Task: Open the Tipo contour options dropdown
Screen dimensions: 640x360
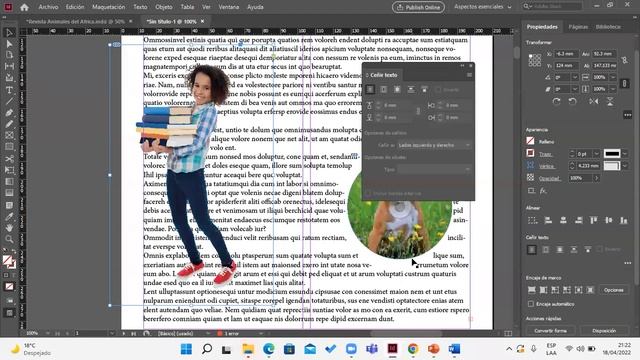Action: click(x=434, y=169)
